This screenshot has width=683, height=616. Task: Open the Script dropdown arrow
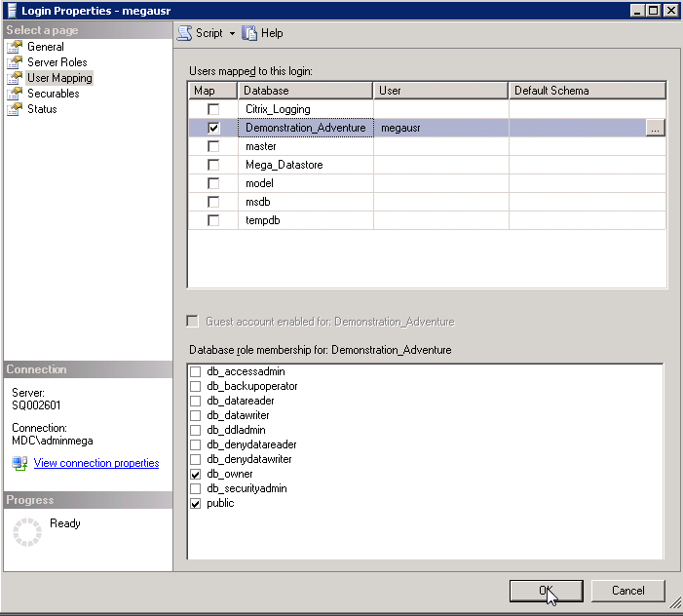tap(232, 33)
